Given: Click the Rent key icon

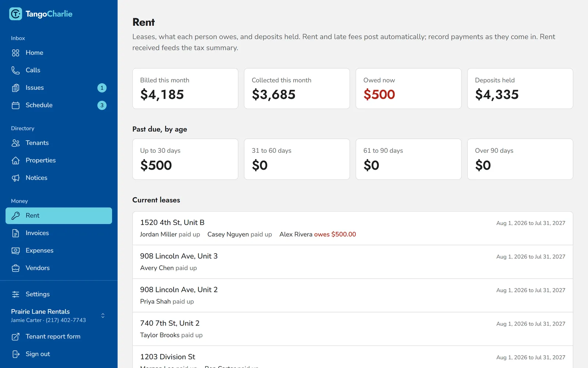Looking at the screenshot, I should click(x=15, y=216).
